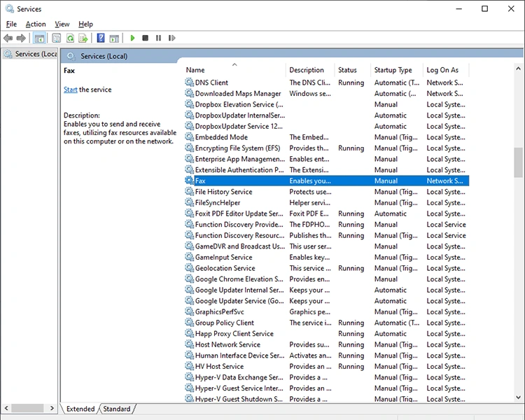Click gear icon beside Geolocation Service

[189, 268]
